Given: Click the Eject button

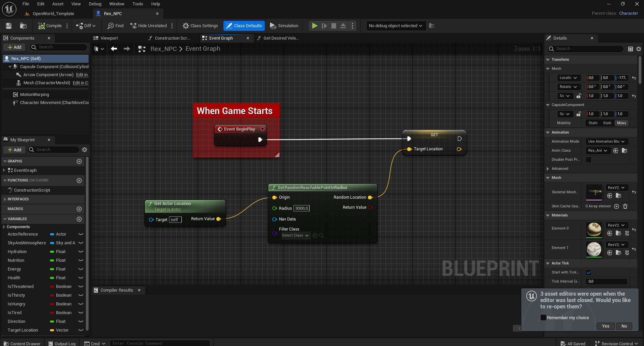Looking at the screenshot, I should point(343,26).
